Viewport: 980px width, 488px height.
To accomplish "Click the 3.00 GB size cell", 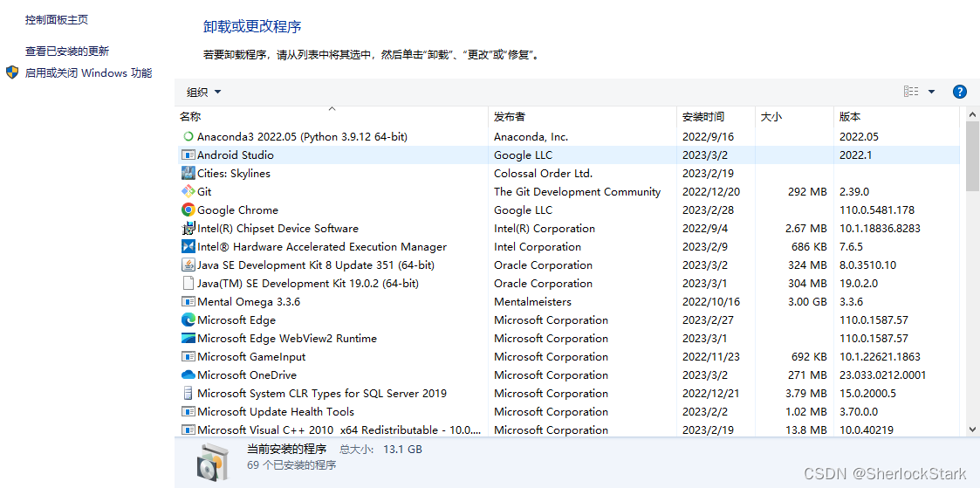I will pyautogui.click(x=806, y=302).
